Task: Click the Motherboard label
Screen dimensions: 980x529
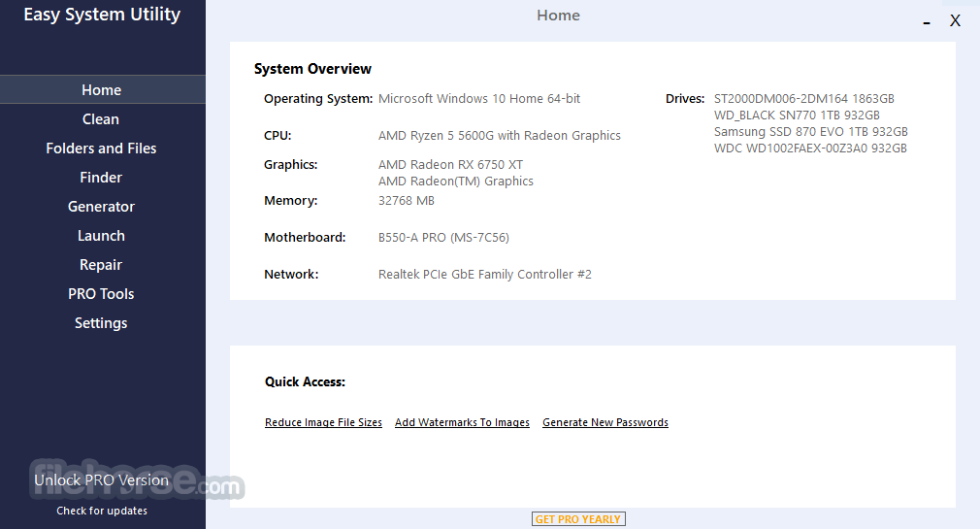Action: [x=305, y=238]
